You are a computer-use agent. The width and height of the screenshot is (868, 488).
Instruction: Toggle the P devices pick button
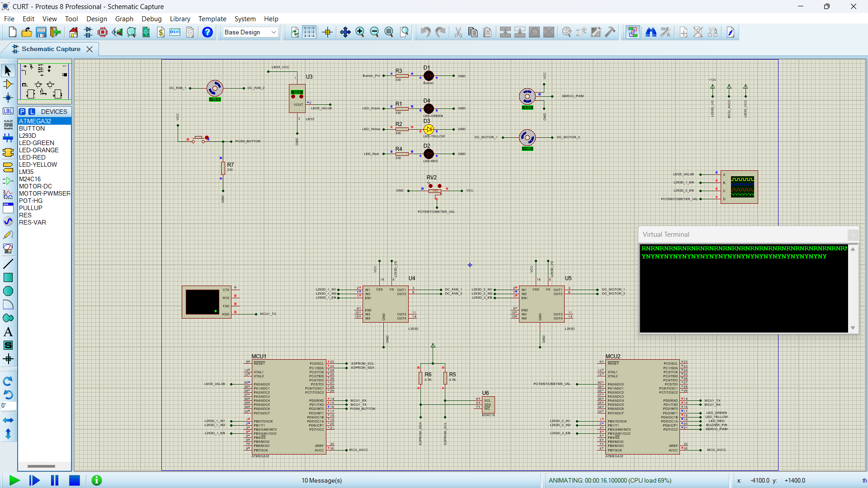coord(22,111)
